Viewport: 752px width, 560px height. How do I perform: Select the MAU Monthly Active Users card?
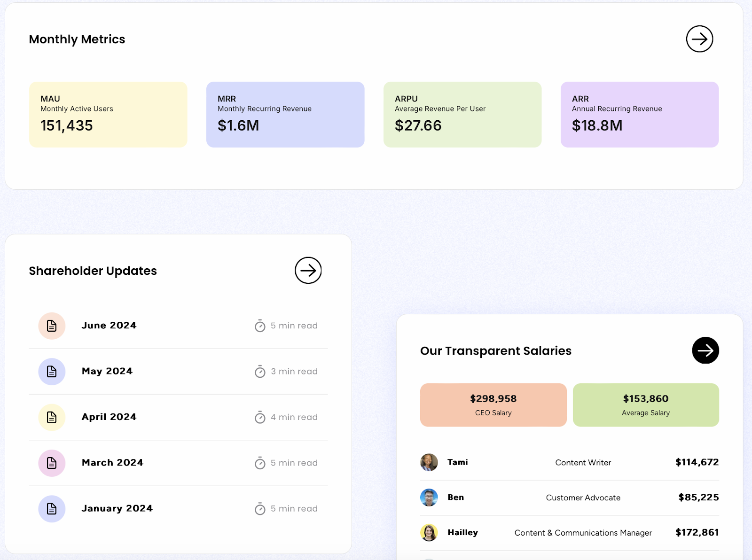[x=108, y=115]
